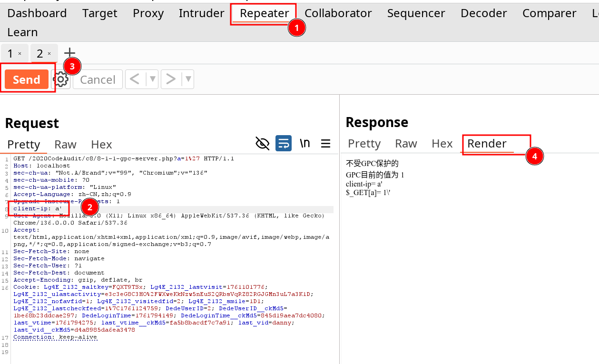Add a new Repeater tab with plus
The width and height of the screenshot is (599, 364).
(69, 53)
